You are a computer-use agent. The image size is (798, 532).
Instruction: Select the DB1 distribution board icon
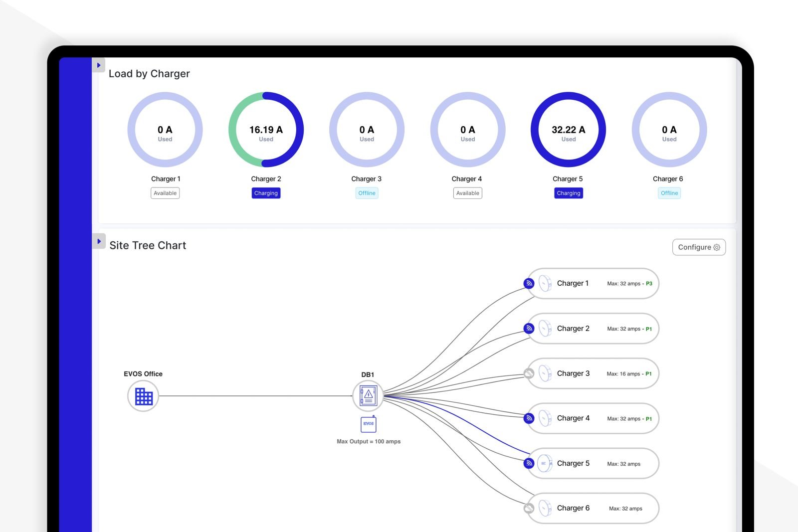pos(368,396)
